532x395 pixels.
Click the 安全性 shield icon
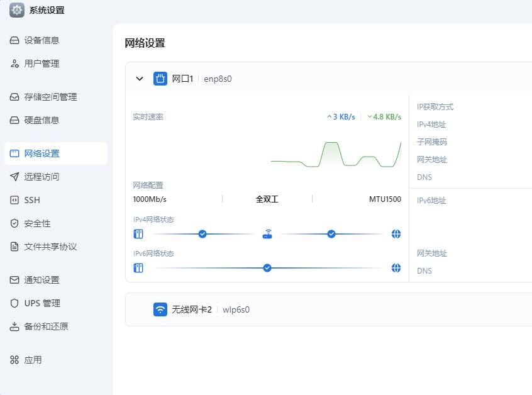(14, 223)
